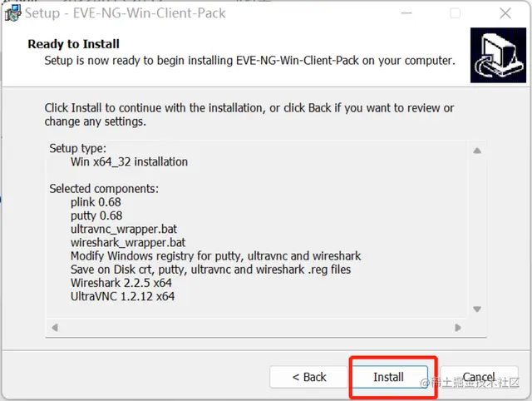Close the Setup window
This screenshot has height=401, width=532.
505,13
